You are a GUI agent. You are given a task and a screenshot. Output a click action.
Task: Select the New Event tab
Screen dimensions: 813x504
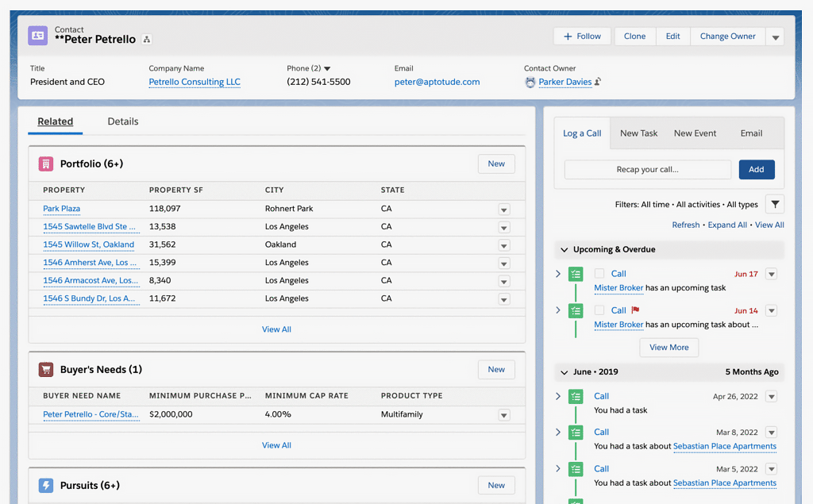695,133
